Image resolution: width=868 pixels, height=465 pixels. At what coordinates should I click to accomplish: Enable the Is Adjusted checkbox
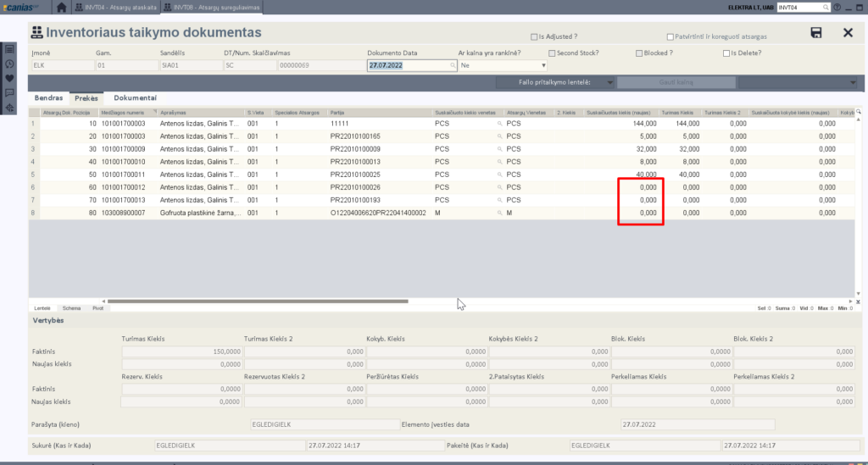[533, 37]
